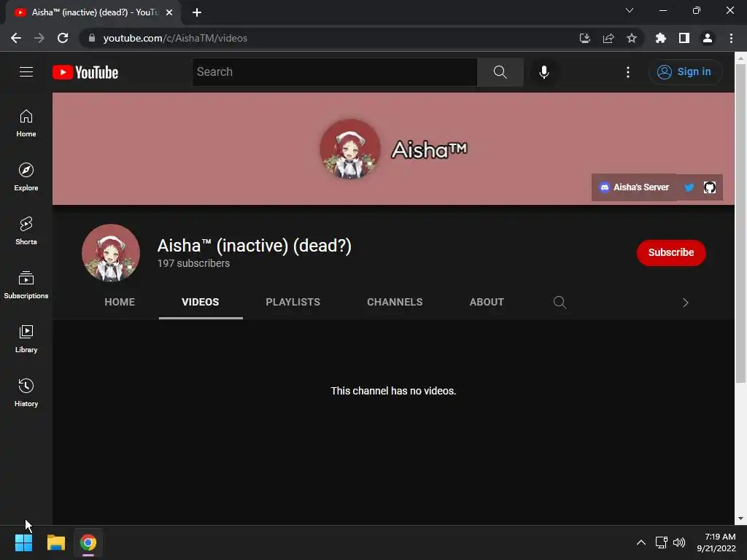Bookmark this page with the star
This screenshot has width=747, height=560.
pyautogui.click(x=631, y=38)
